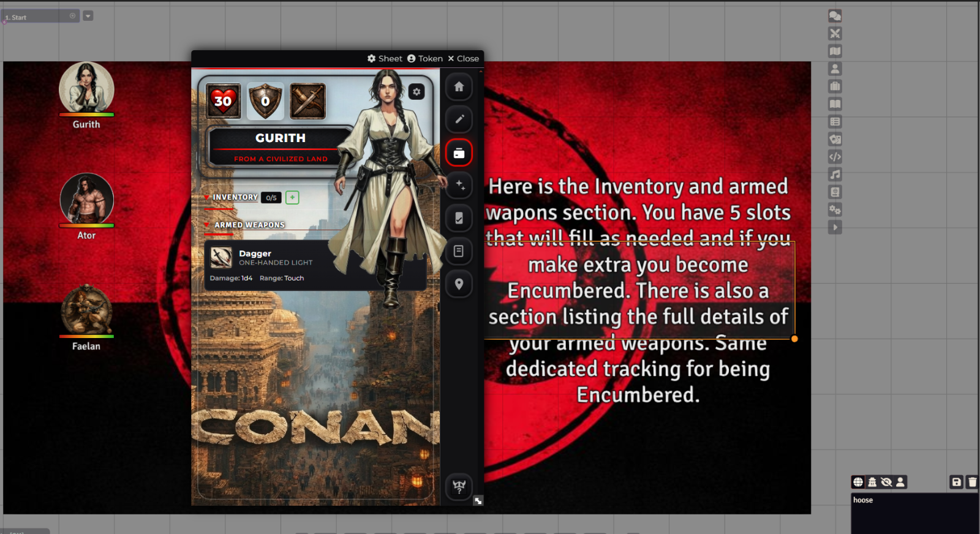Open the Playlists music note icon
The width and height of the screenshot is (980, 534).
coord(835,175)
